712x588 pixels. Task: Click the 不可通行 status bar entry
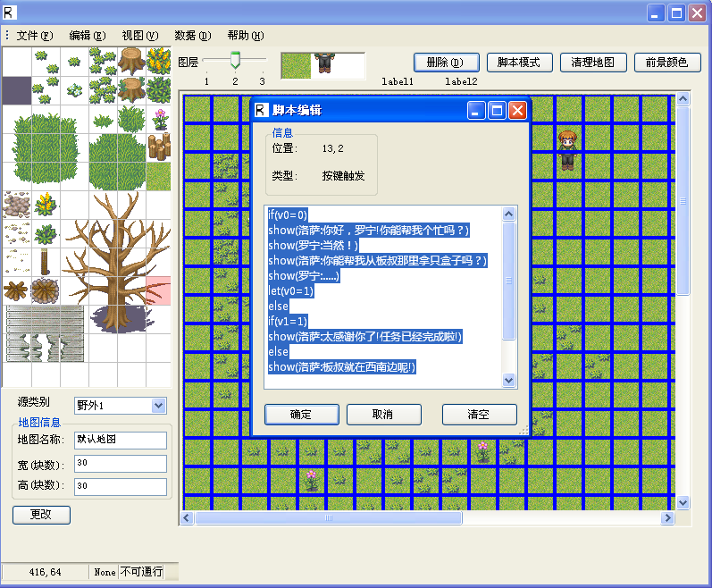click(x=142, y=572)
